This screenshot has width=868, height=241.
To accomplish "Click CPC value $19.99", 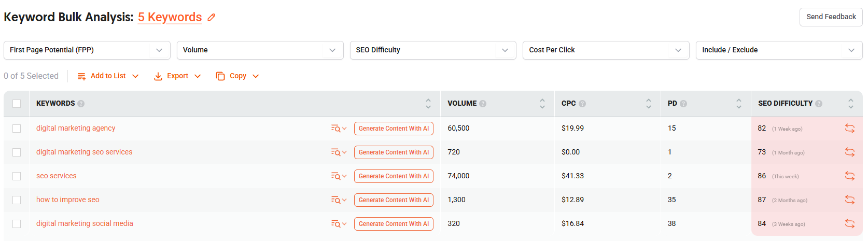I will tap(572, 128).
